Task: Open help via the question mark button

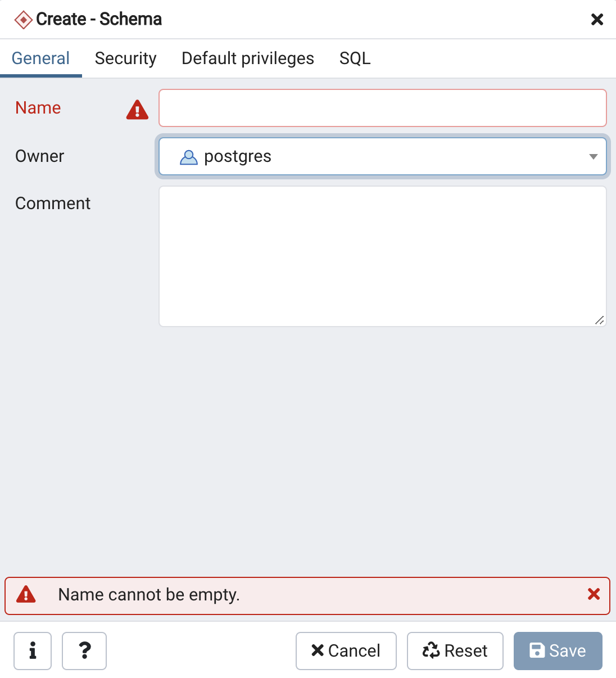Action: pos(84,650)
